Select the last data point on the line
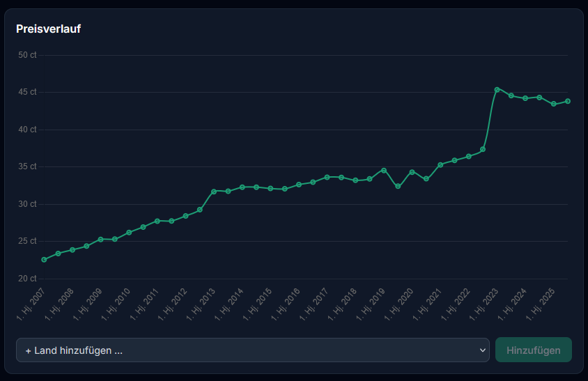The height and width of the screenshot is (381, 588). point(568,101)
